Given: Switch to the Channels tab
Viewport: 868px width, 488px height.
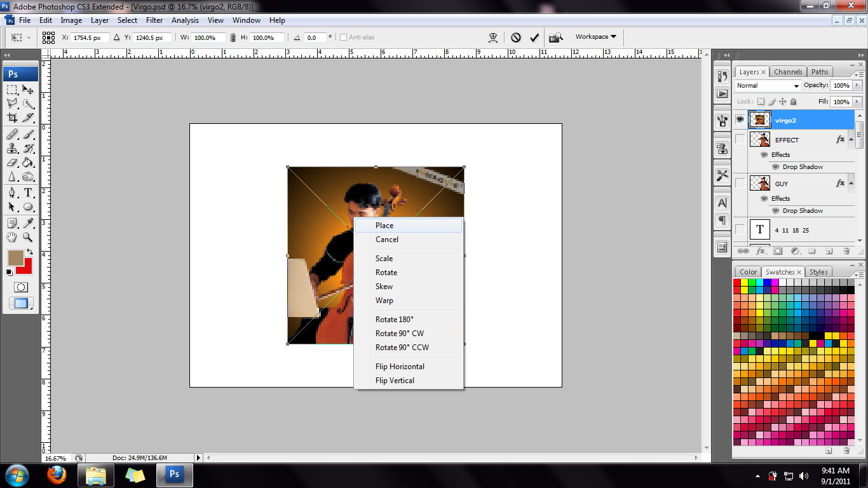Looking at the screenshot, I should tap(788, 72).
